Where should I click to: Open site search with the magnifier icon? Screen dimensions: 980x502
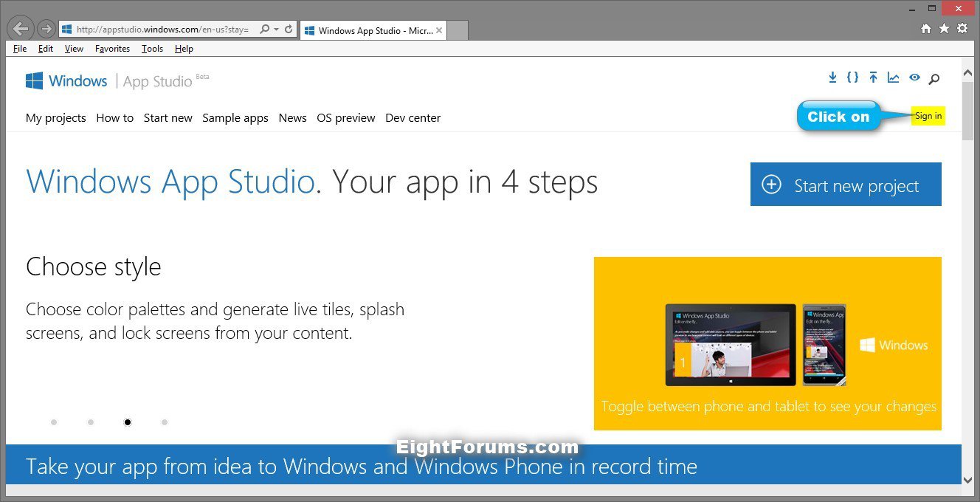[x=934, y=78]
